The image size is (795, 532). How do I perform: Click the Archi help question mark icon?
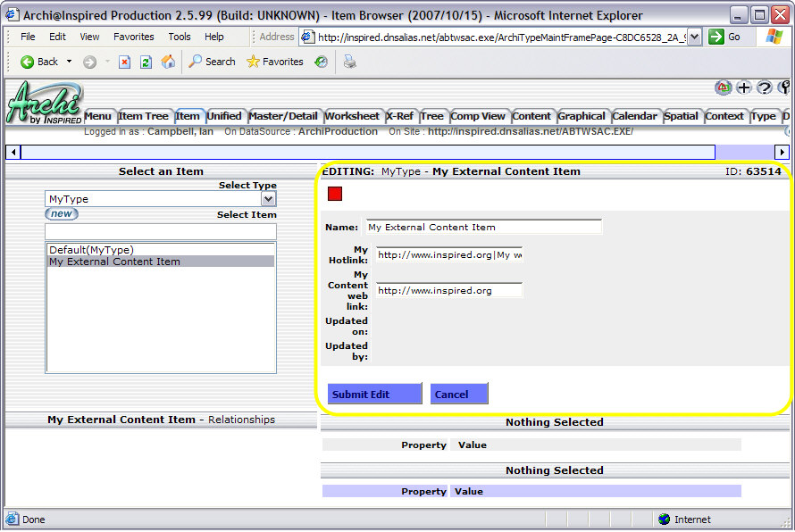click(x=765, y=87)
